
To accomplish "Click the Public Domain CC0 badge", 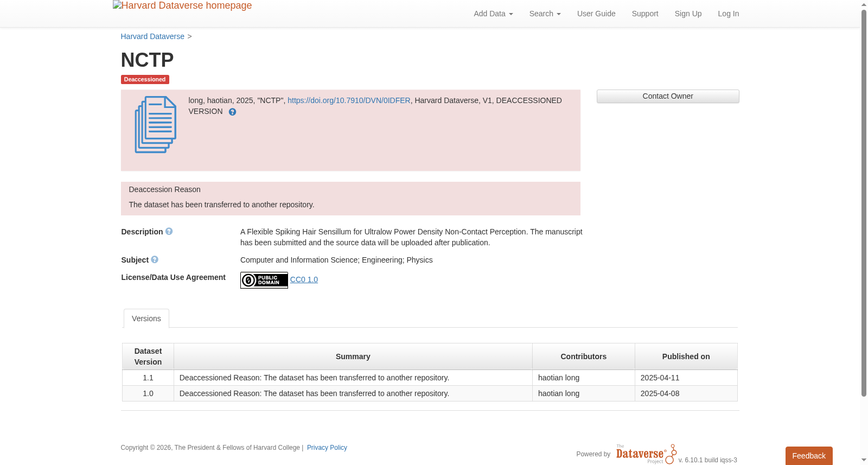I will point(264,280).
